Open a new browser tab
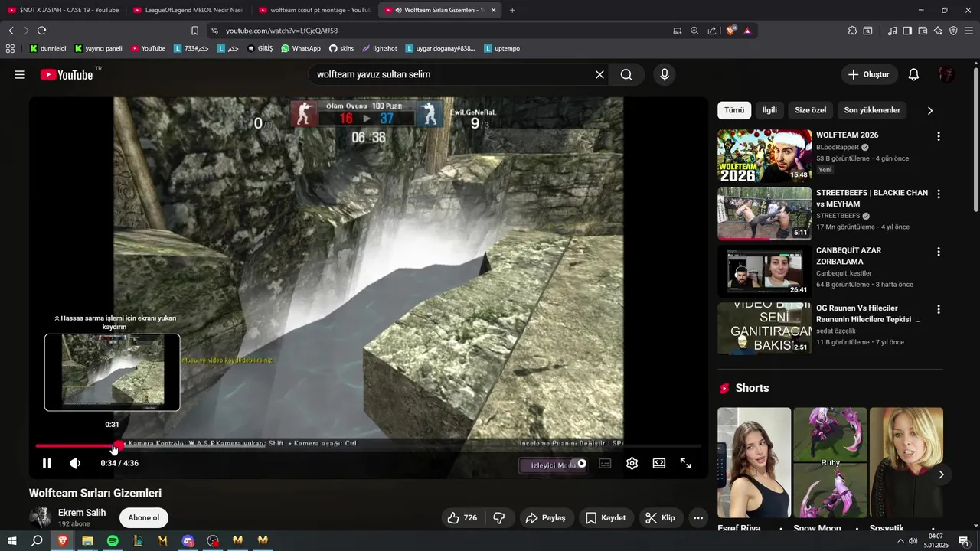This screenshot has width=980, height=551. click(x=512, y=10)
